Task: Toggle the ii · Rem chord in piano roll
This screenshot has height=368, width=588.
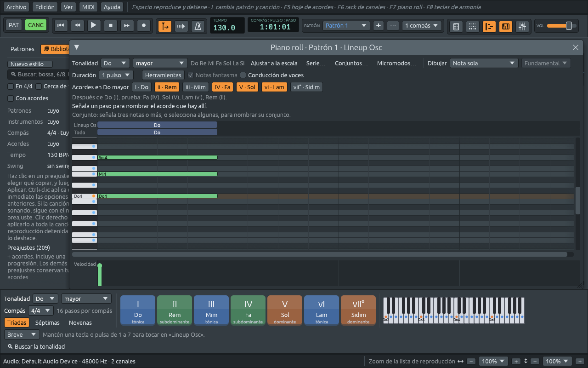Action: (167, 87)
